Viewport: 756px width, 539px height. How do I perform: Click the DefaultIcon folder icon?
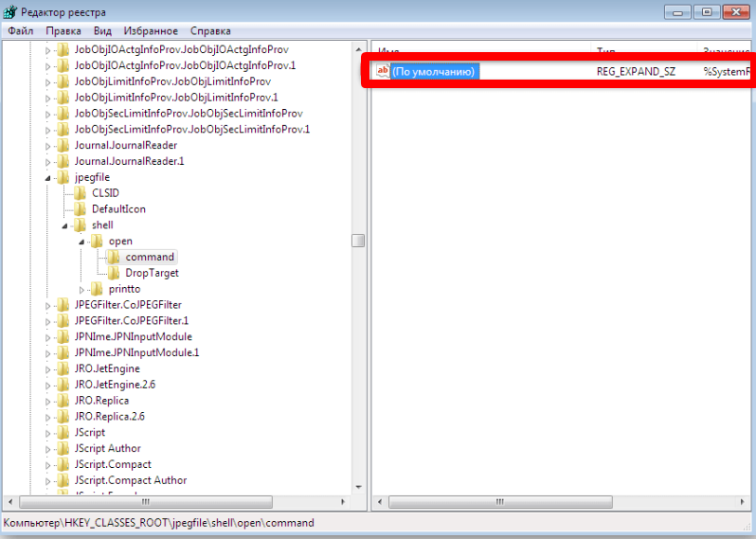click(x=80, y=209)
